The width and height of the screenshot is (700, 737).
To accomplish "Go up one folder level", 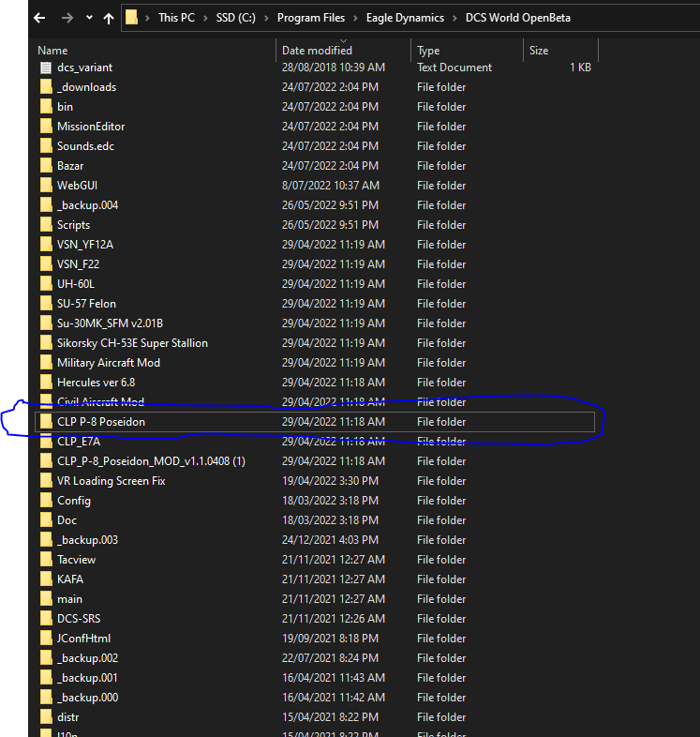I will (x=109, y=18).
